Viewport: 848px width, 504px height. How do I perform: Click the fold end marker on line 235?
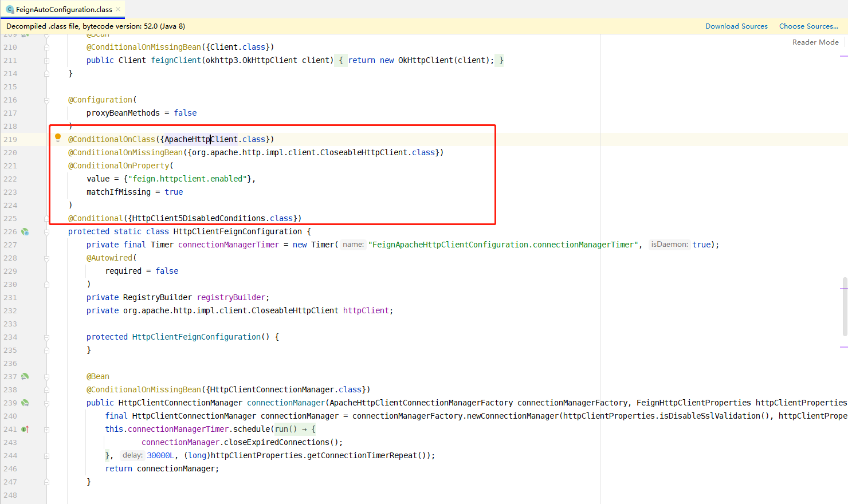click(47, 351)
